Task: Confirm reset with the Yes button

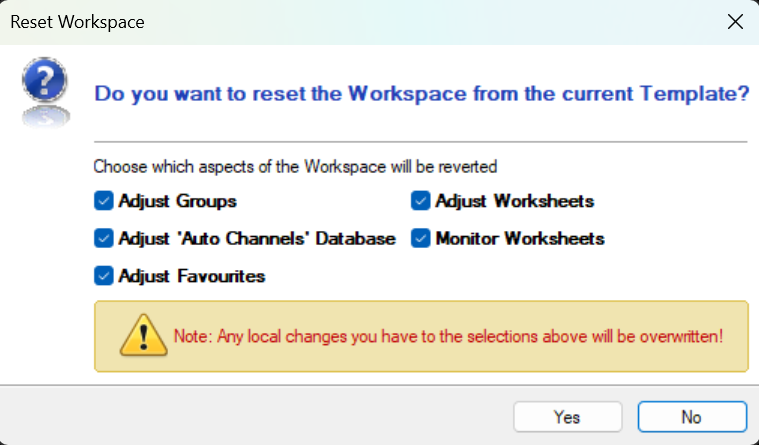Action: pyautogui.click(x=567, y=417)
